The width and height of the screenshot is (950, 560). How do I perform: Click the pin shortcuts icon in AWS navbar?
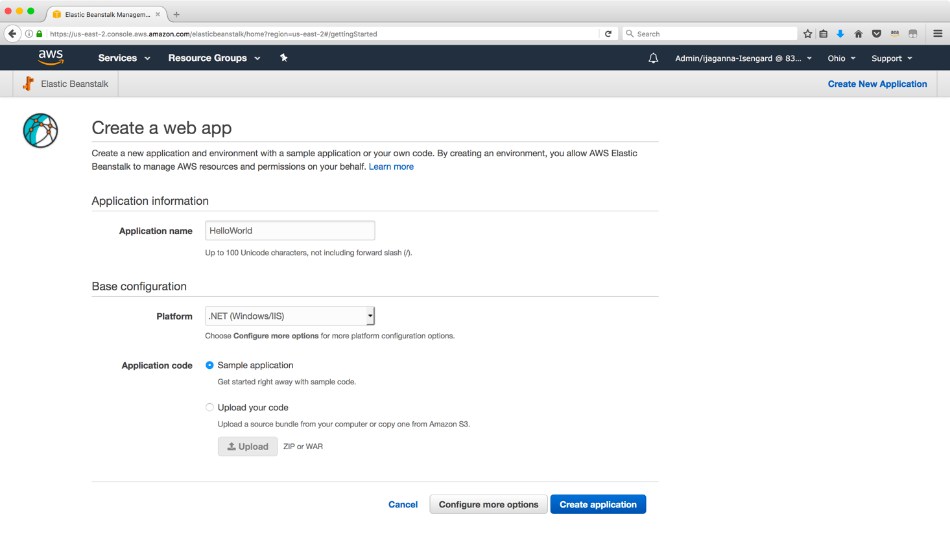283,58
